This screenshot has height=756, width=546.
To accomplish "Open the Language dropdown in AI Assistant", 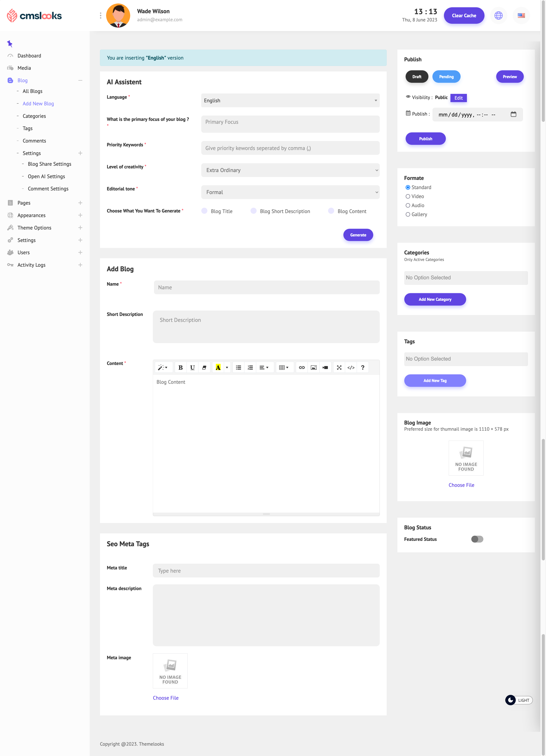I will (x=290, y=100).
